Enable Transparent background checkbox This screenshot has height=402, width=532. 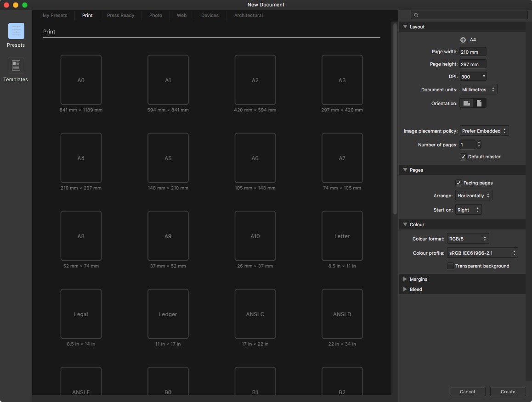[x=450, y=266]
